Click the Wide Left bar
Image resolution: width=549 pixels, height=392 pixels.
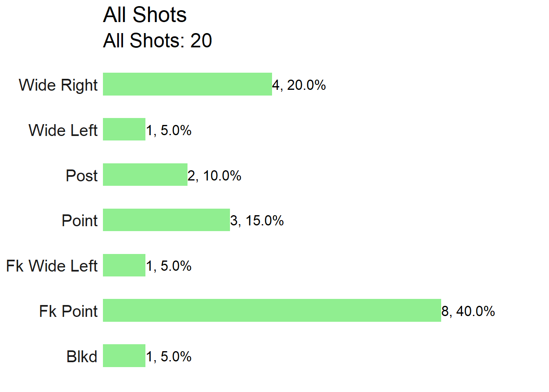tap(124, 129)
